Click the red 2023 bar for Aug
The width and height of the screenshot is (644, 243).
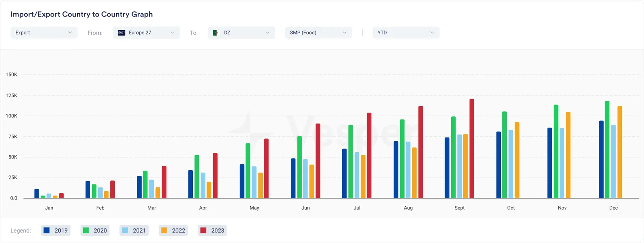pos(421,152)
